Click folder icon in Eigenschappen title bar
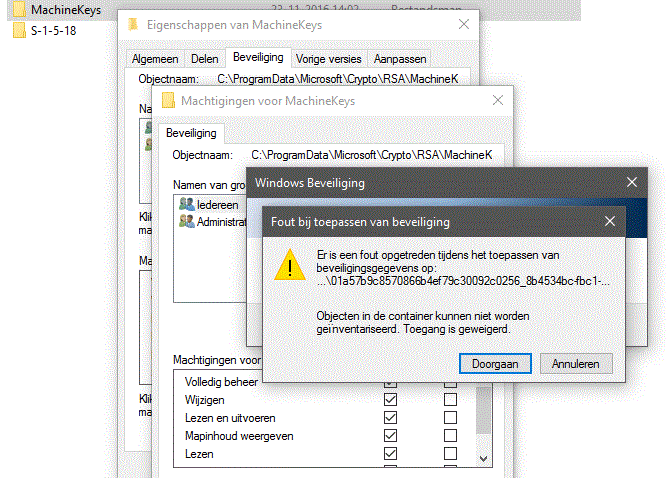The image size is (669, 478). (133, 24)
